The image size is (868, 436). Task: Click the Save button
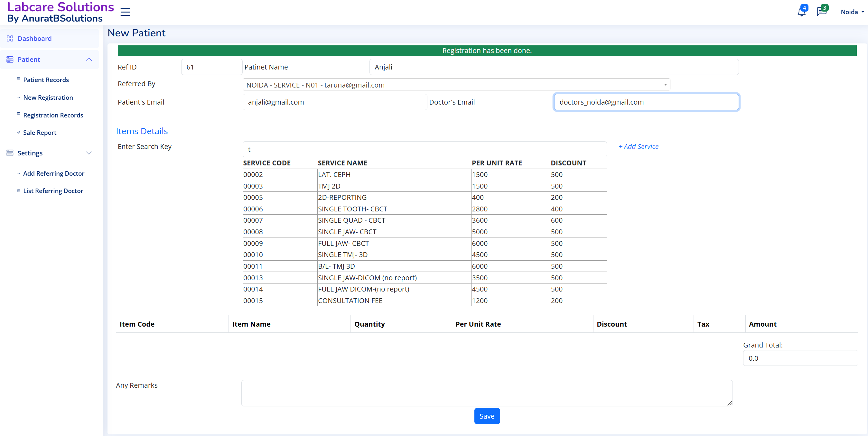487,416
